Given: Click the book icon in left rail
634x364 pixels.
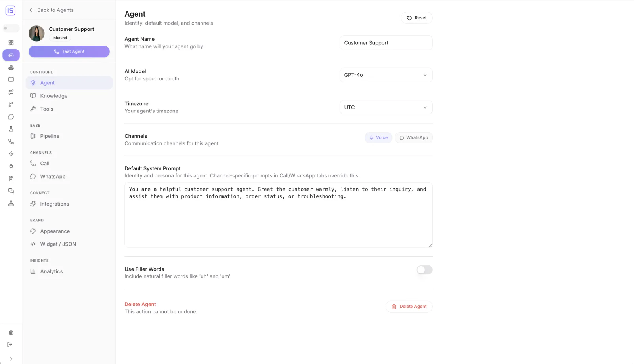Looking at the screenshot, I should 11,80.
